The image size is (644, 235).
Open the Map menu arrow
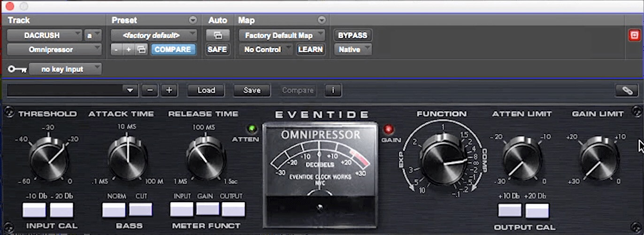[x=322, y=20]
